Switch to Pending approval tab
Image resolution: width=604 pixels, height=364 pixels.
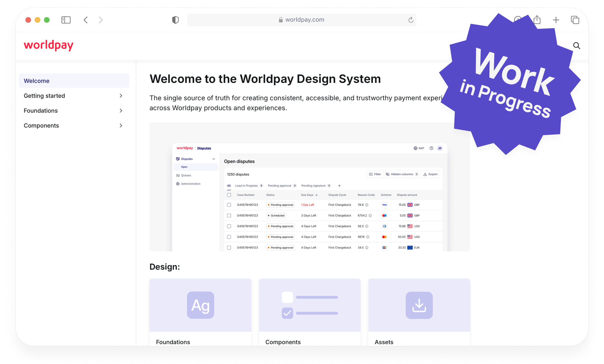click(282, 186)
